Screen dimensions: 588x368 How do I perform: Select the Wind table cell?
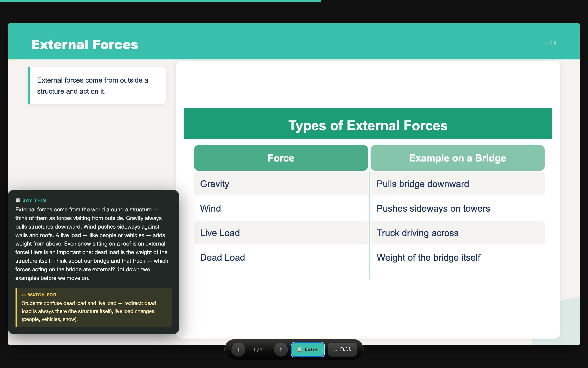[x=281, y=208]
